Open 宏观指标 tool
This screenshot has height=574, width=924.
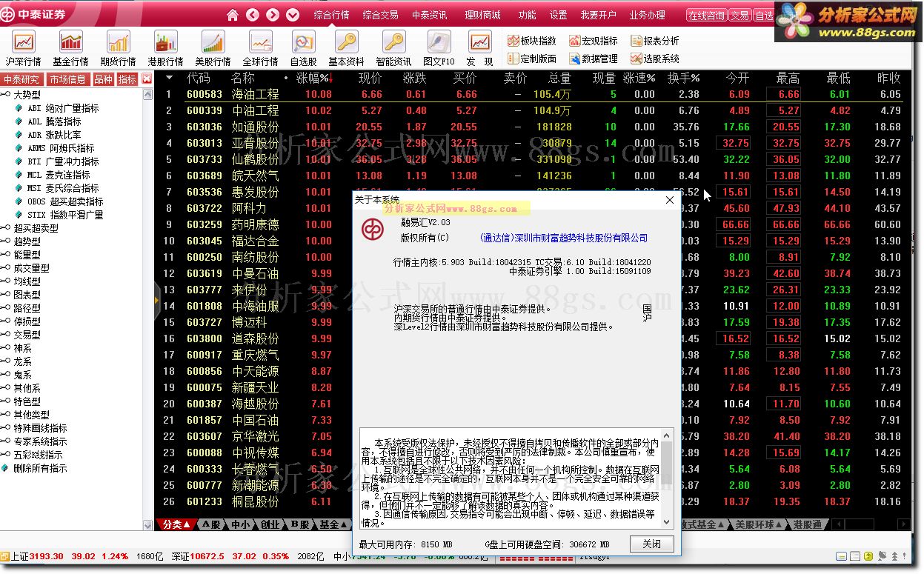click(594, 41)
